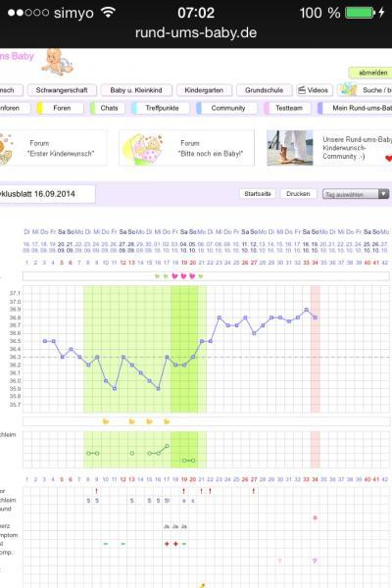Tap the small green heart on day 21
Viewport: 392px width, 588px height.
[201, 276]
